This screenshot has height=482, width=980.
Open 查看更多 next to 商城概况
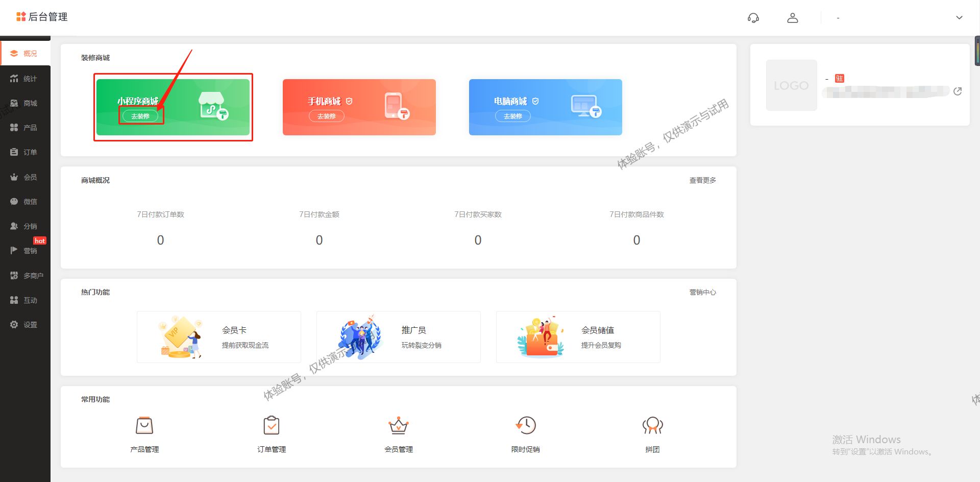(702, 180)
